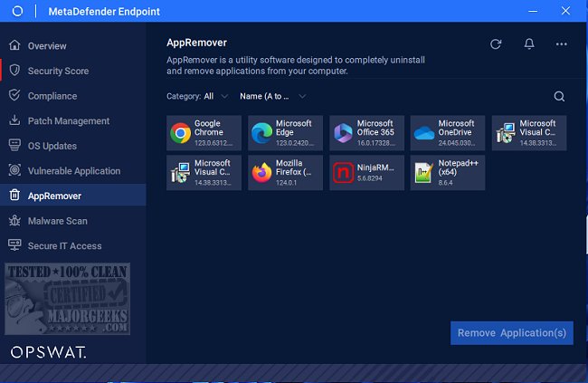Select the Notepad++ (x64) app tile
This screenshot has width=588, height=383.
pos(448,172)
